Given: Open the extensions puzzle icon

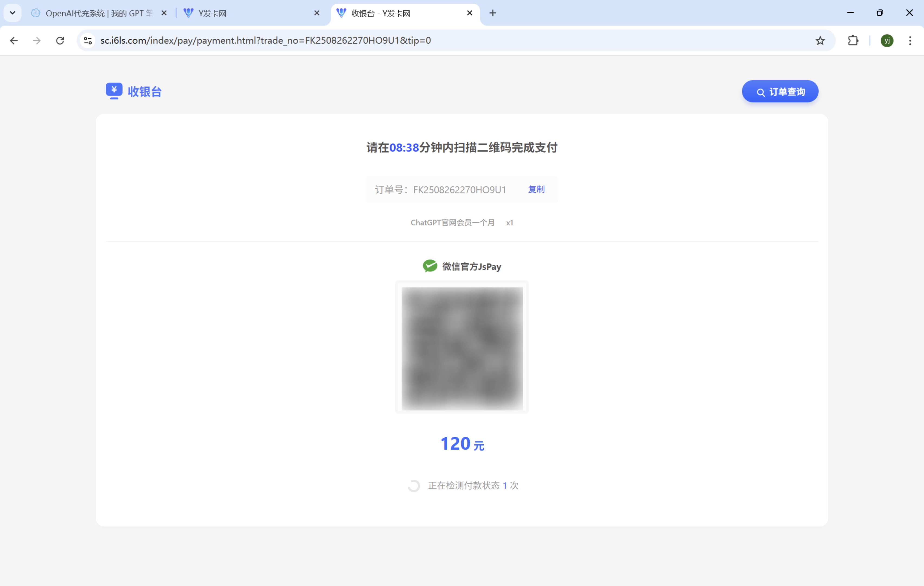Looking at the screenshot, I should [x=853, y=41].
